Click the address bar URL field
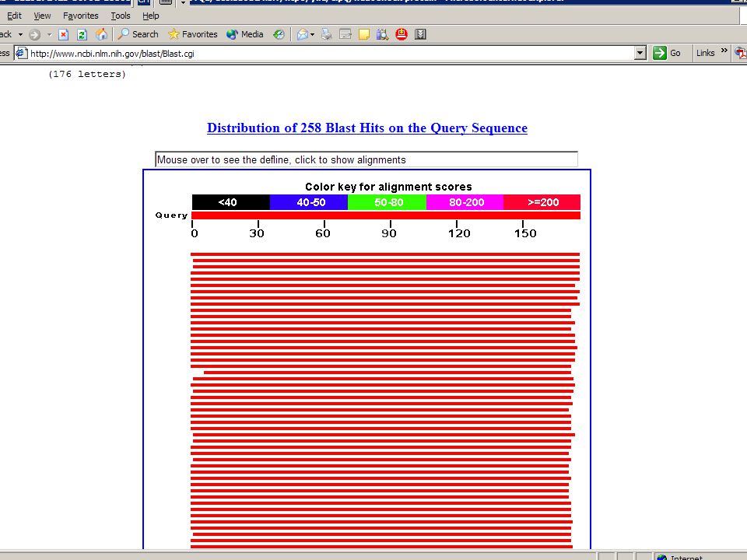This screenshot has height=560, width=747. point(331,54)
